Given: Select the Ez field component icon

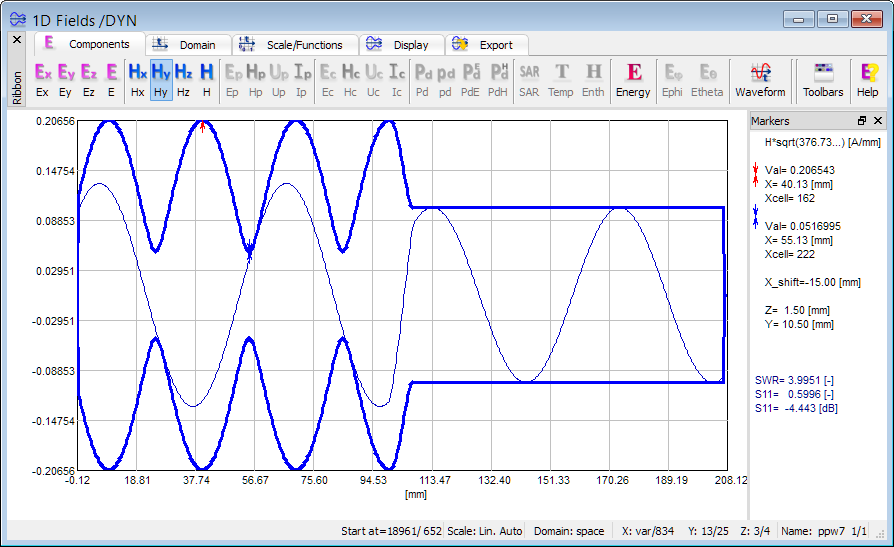Looking at the screenshot, I should point(89,80).
